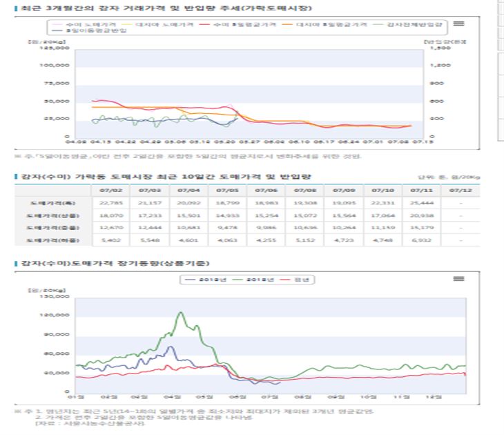
Task: Click the 15,254 price cell
Action: (266, 215)
